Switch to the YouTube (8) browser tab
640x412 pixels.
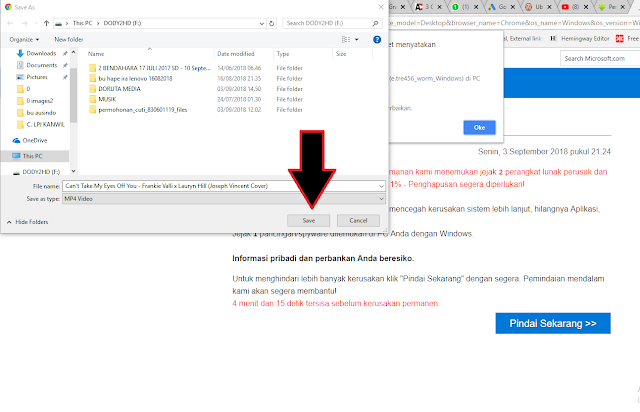pos(572,7)
